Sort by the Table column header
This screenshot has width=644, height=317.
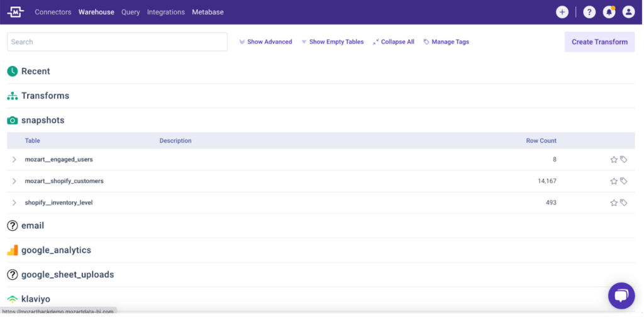pyautogui.click(x=33, y=140)
